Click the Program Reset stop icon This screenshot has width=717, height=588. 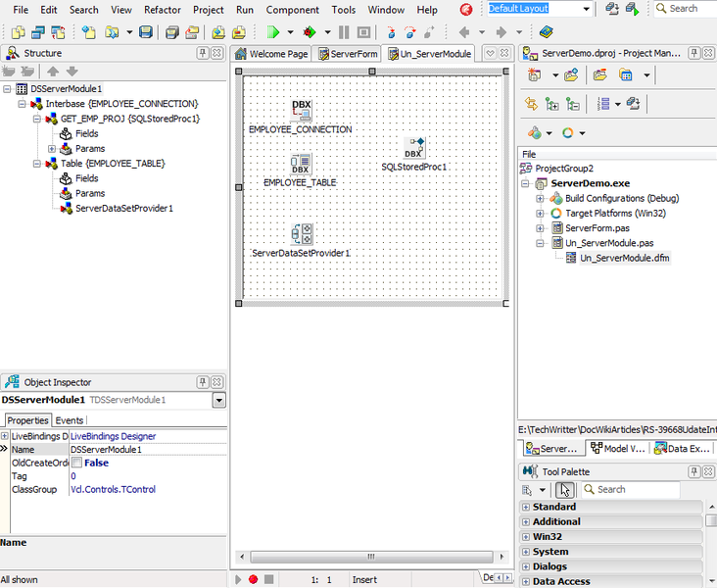tap(363, 32)
